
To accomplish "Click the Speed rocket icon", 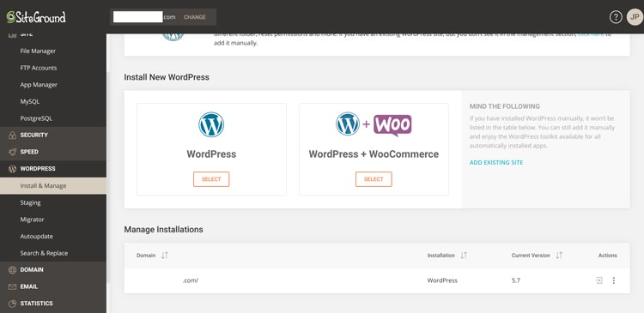I will coord(12,152).
